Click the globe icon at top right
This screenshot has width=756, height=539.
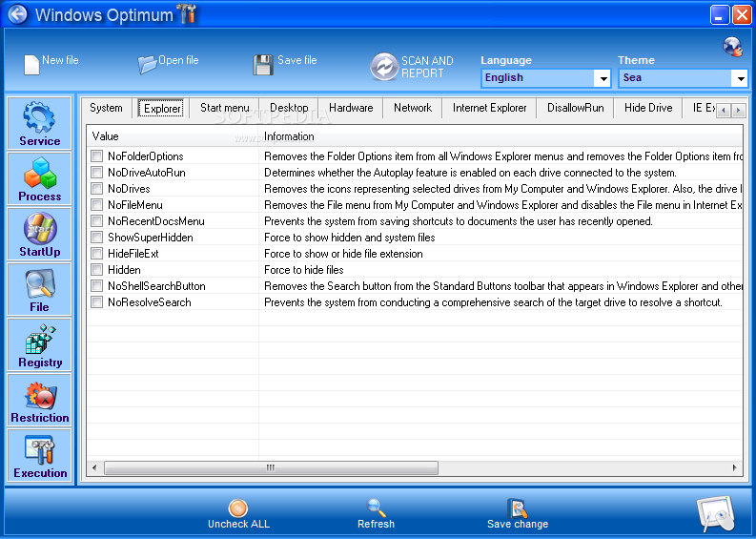[x=733, y=47]
